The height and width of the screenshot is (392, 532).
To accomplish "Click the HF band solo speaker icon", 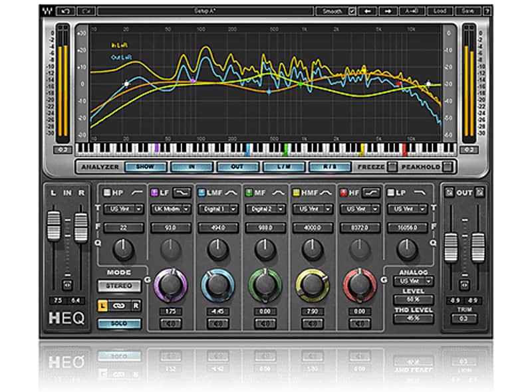I will point(360,324).
